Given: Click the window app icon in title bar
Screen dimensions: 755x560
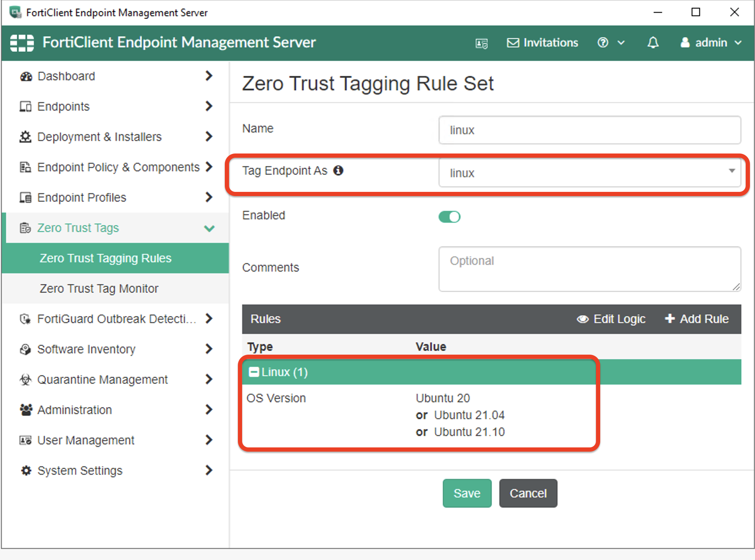Looking at the screenshot, I should [15, 12].
